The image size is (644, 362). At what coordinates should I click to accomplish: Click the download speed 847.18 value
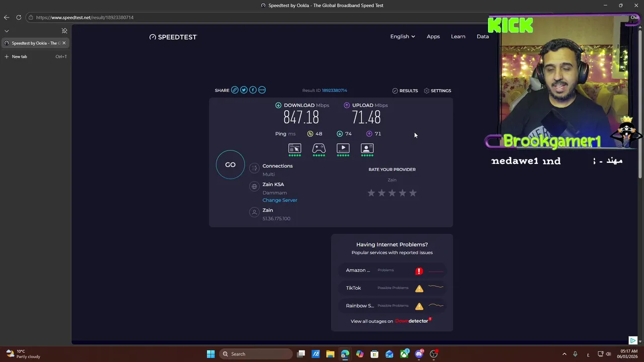(301, 118)
